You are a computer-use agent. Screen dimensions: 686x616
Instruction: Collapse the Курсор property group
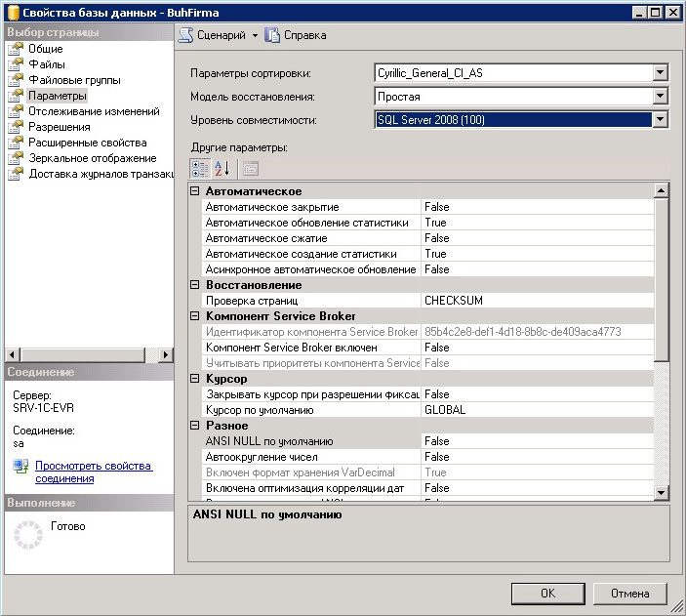coord(195,379)
